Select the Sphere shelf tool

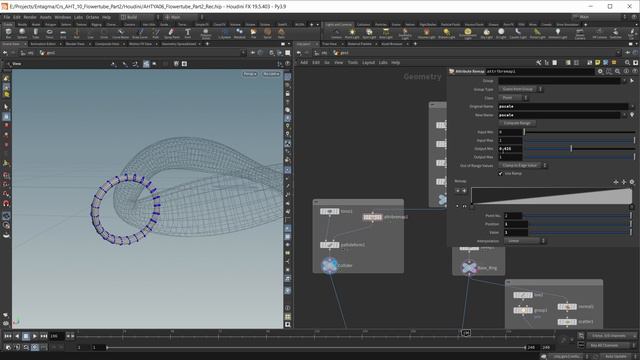click(x=22, y=33)
